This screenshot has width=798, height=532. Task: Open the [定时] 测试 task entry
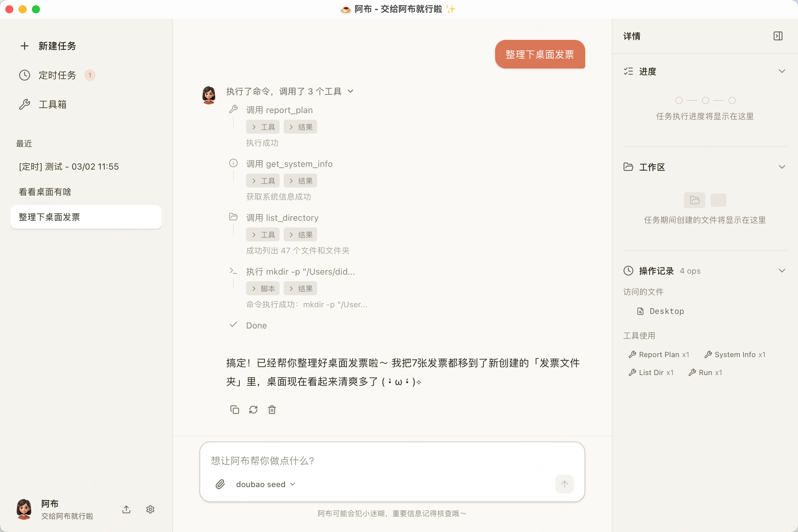point(68,166)
